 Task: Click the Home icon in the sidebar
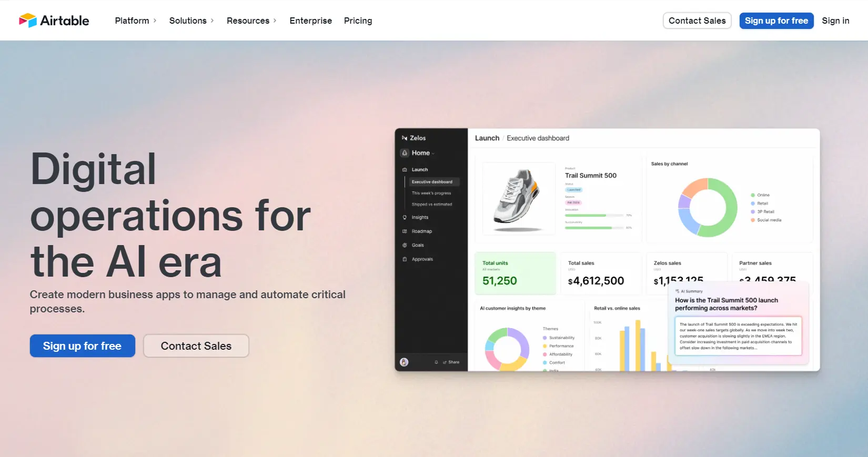pos(405,153)
